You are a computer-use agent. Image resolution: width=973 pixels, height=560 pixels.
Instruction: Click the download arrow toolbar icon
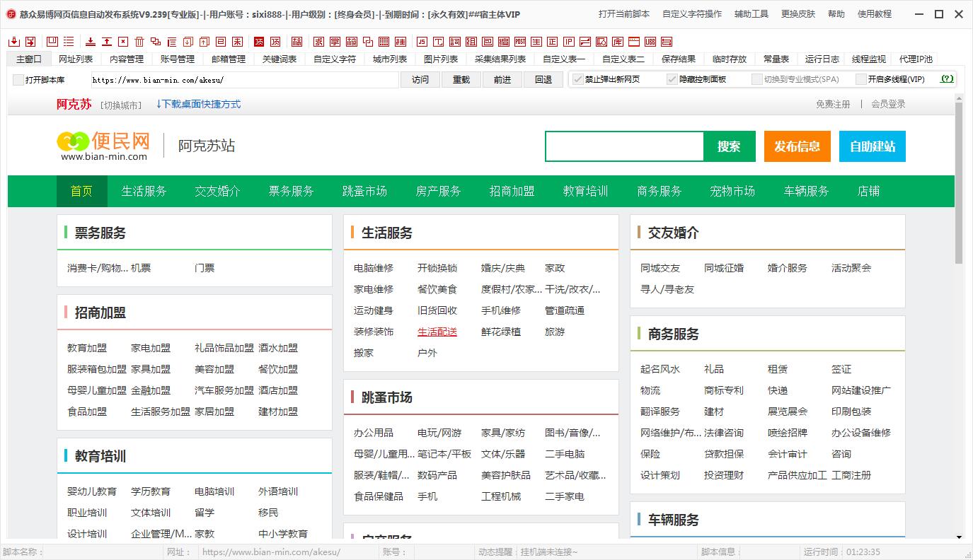90,42
